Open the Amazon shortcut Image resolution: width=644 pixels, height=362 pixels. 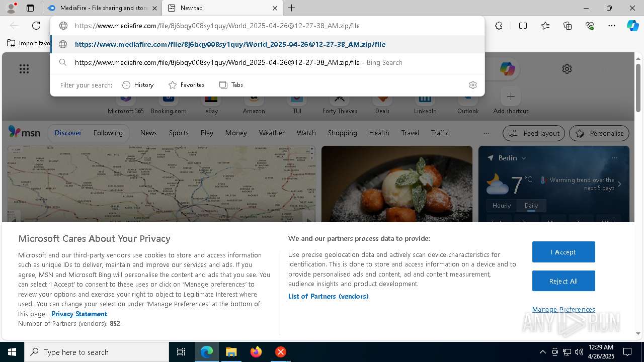tap(254, 104)
